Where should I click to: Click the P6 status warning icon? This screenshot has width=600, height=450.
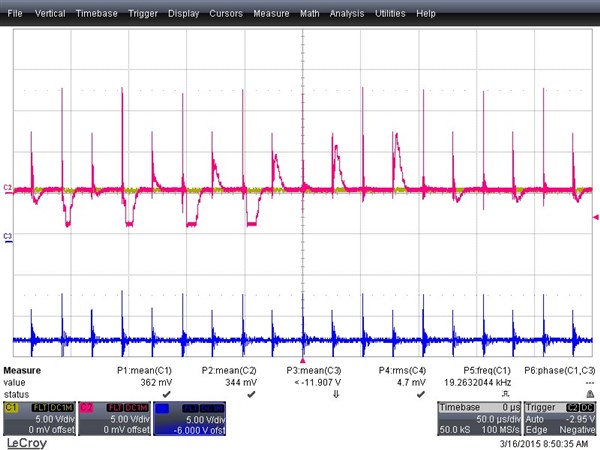coord(590,394)
